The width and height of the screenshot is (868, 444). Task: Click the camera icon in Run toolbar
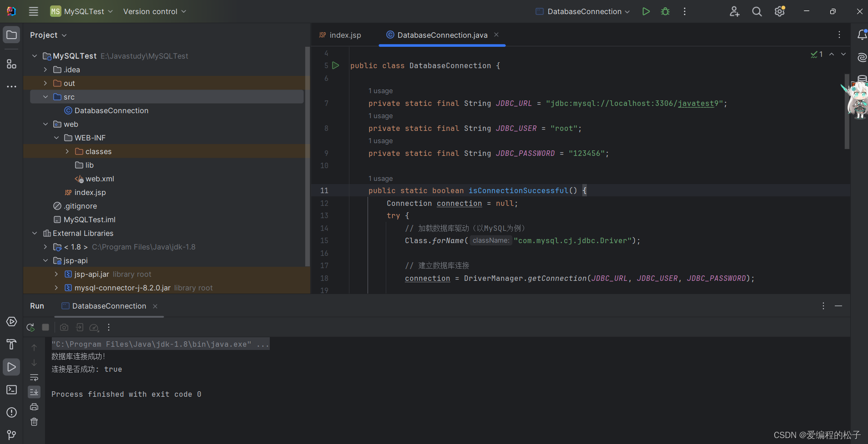coord(64,327)
